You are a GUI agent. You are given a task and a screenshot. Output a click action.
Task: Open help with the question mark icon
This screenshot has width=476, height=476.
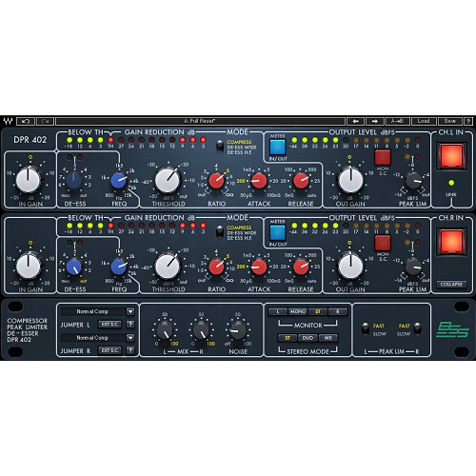pyautogui.click(x=468, y=121)
